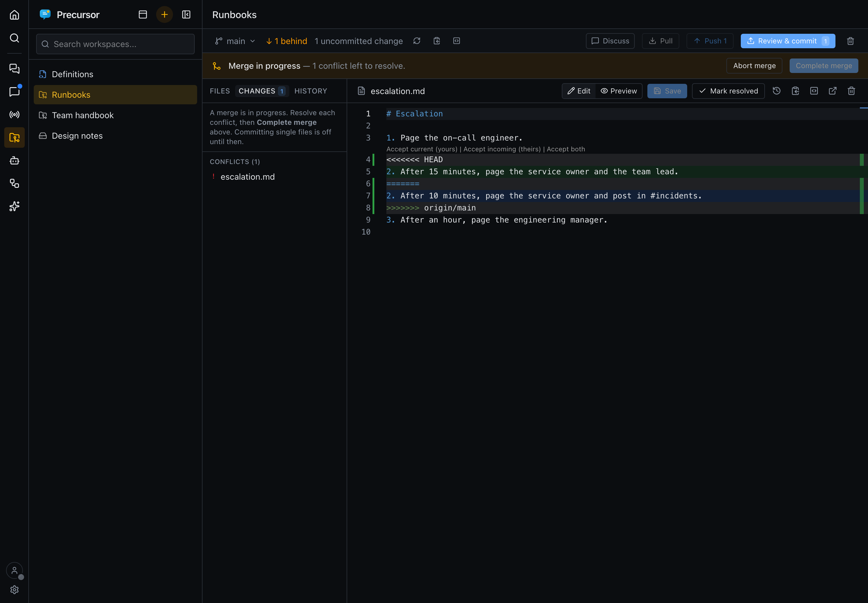Select the Runbooks workspace
Screen dimensions: 868x603
tap(115, 94)
